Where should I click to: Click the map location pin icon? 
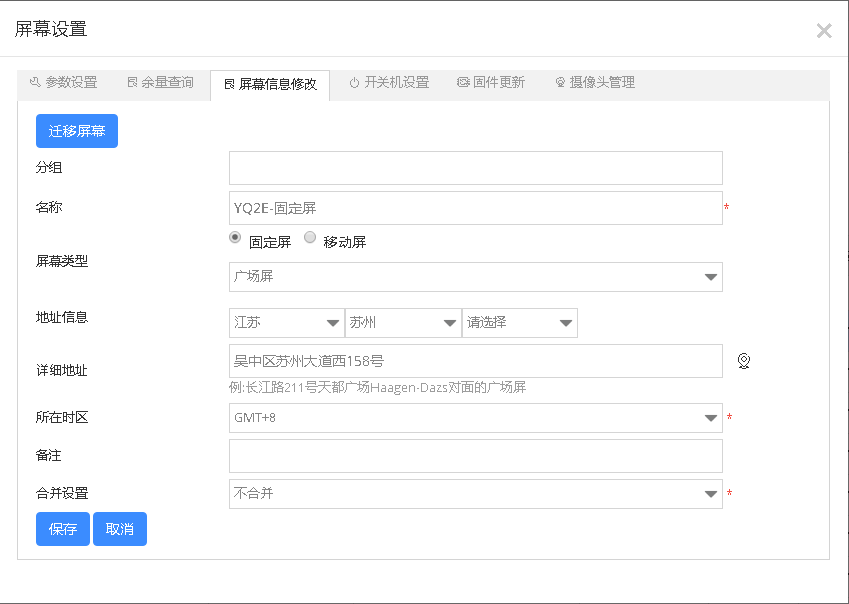pyautogui.click(x=744, y=361)
